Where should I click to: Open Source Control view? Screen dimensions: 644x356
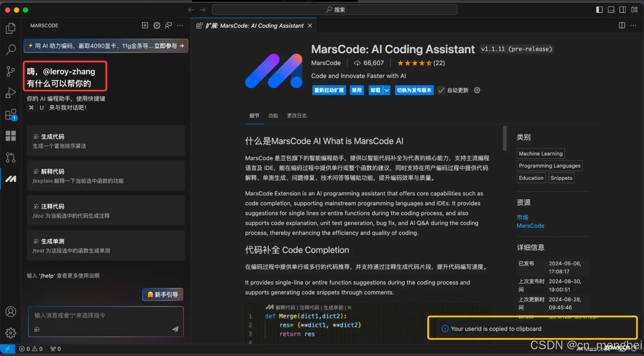tap(11, 71)
